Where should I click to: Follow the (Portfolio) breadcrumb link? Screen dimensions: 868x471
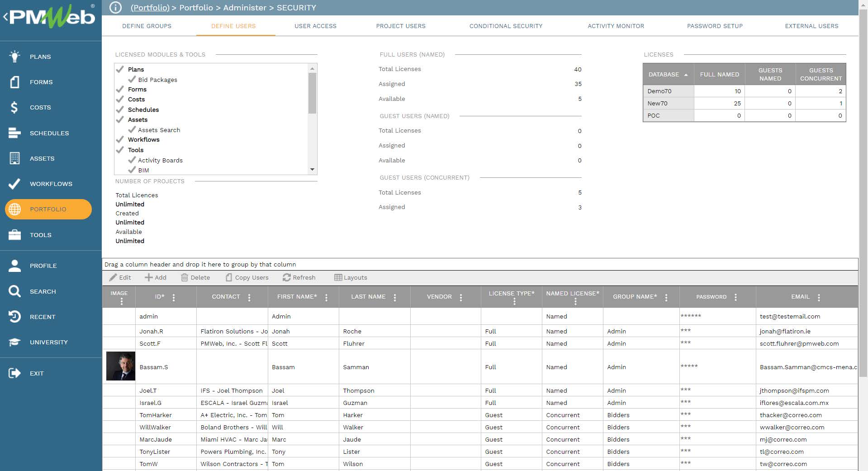tap(150, 8)
